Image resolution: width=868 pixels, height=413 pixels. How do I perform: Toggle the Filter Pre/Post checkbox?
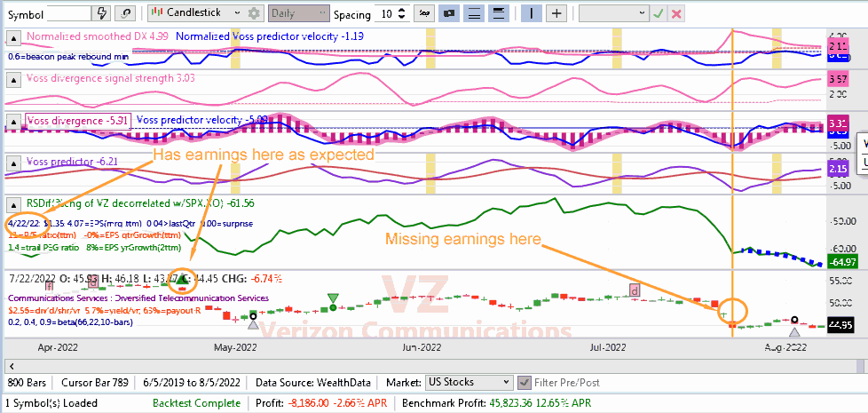(x=523, y=382)
